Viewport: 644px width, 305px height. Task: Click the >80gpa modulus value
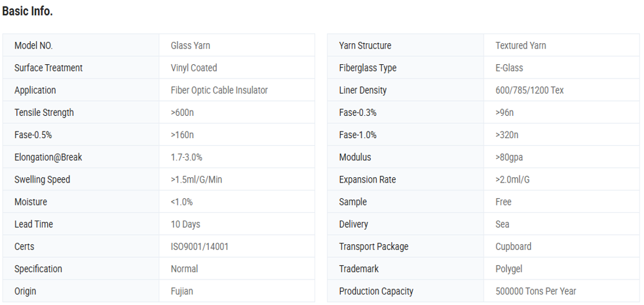coord(509,157)
